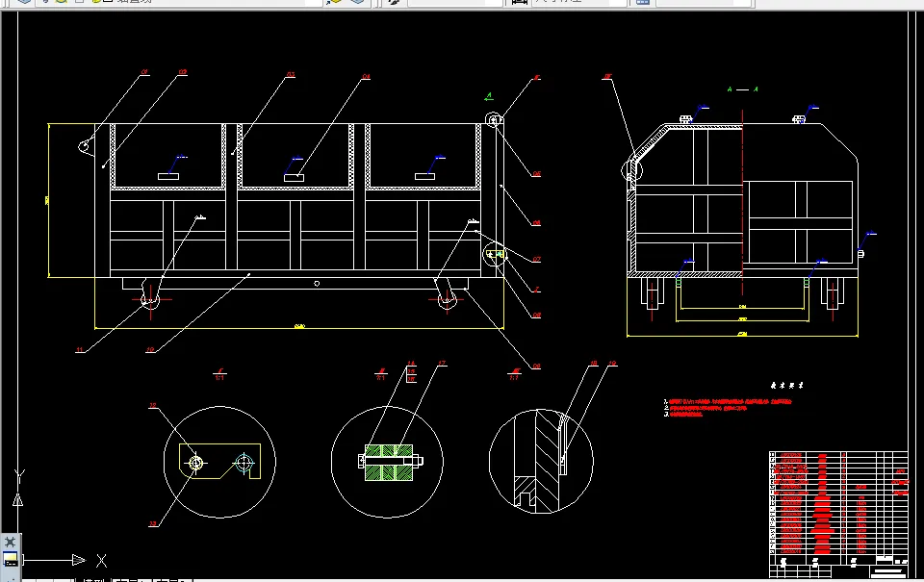
Task: Pick the small circle in the bottom beam
Action: click(317, 284)
